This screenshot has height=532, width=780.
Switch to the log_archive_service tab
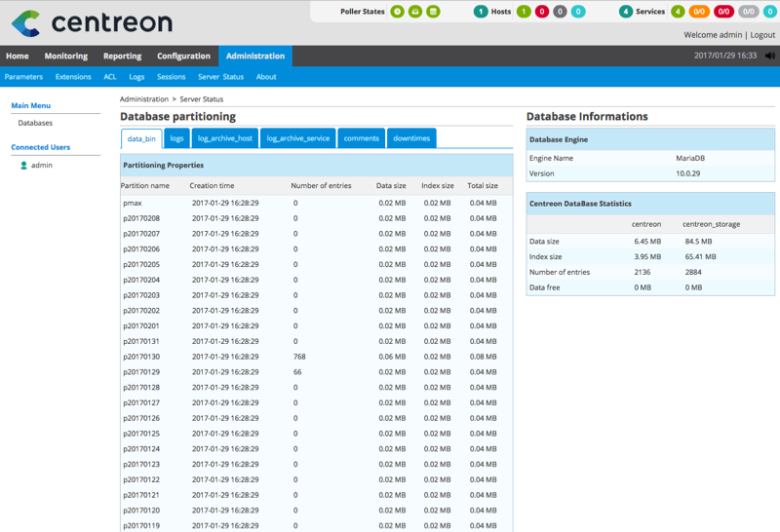tap(298, 138)
